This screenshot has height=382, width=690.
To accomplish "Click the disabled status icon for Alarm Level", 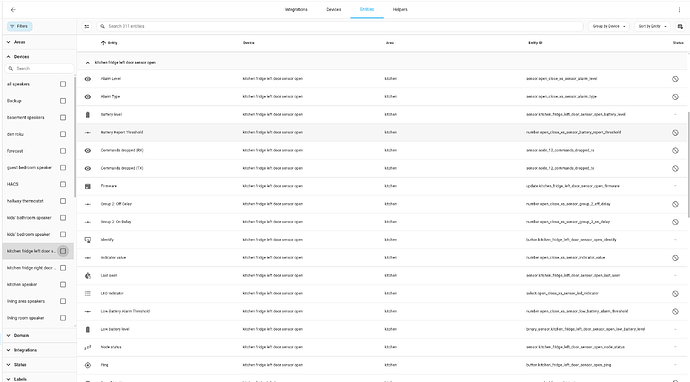I will (675, 79).
